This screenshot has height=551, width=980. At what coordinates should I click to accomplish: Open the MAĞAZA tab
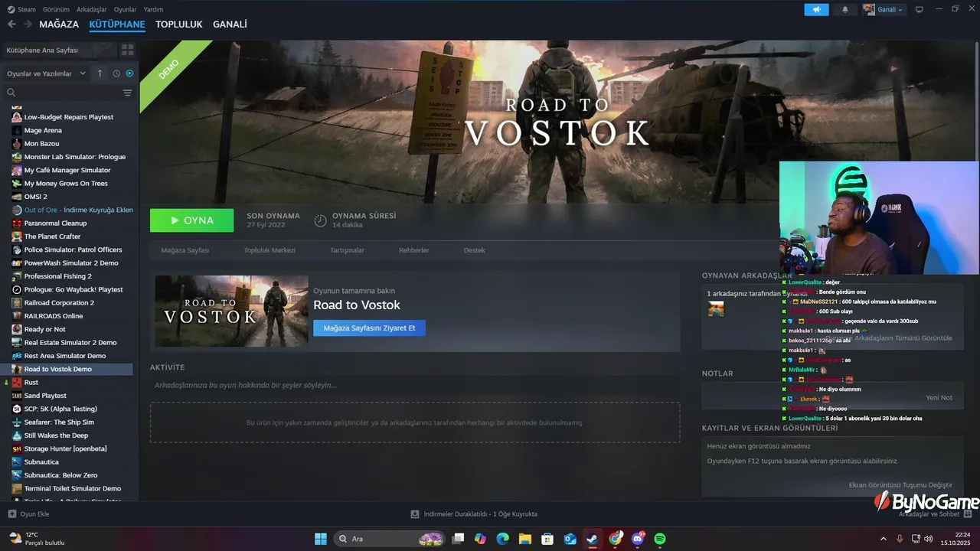tap(59, 24)
